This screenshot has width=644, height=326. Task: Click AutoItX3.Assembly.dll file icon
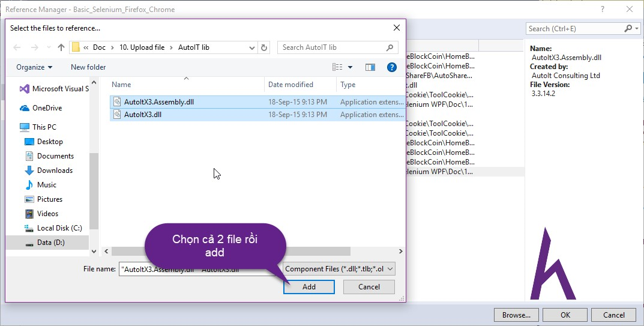[117, 101]
